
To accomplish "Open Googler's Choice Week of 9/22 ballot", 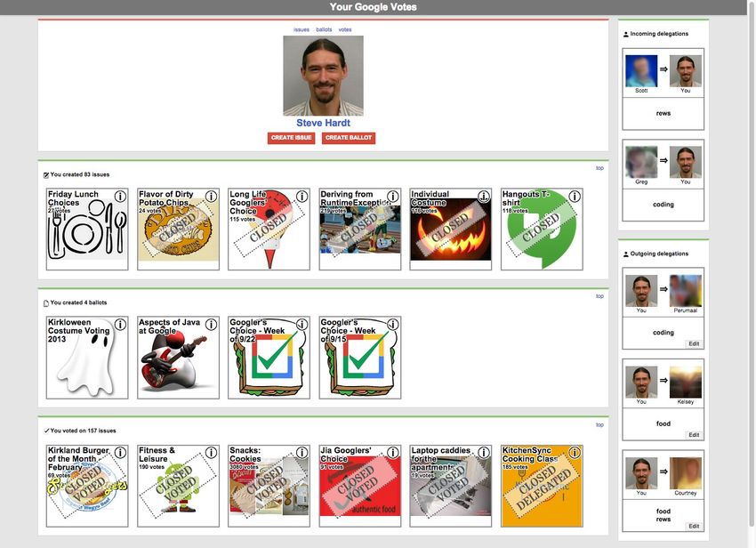I will coord(269,358).
